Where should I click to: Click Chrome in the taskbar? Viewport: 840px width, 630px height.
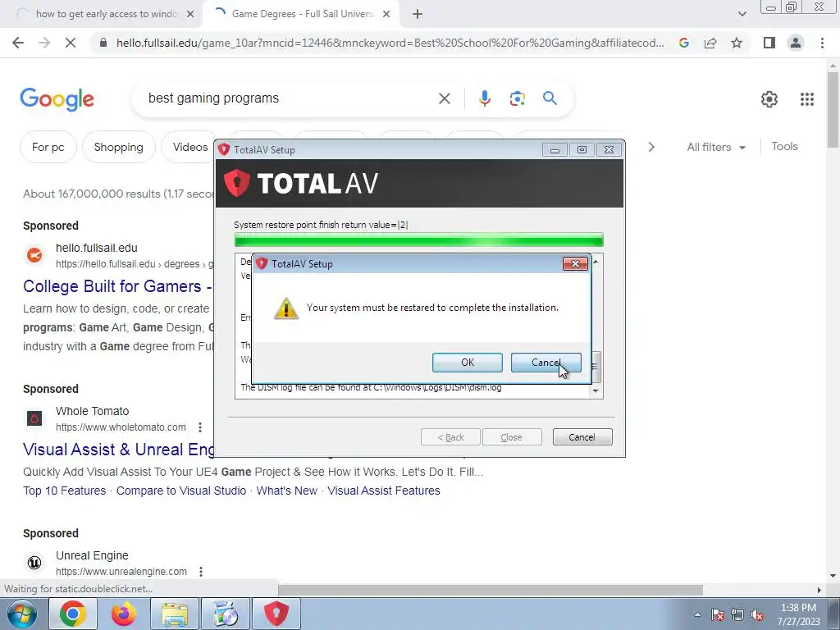tap(72, 614)
